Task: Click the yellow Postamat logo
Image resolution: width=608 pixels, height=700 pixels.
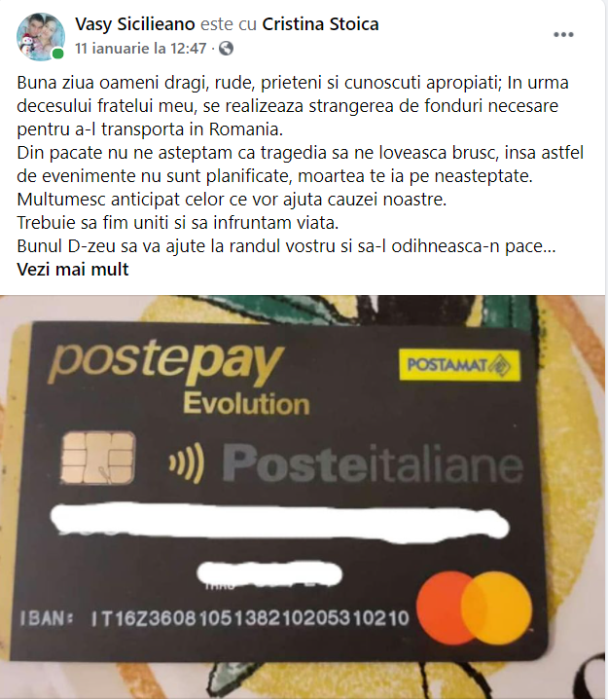Action: pos(459,365)
